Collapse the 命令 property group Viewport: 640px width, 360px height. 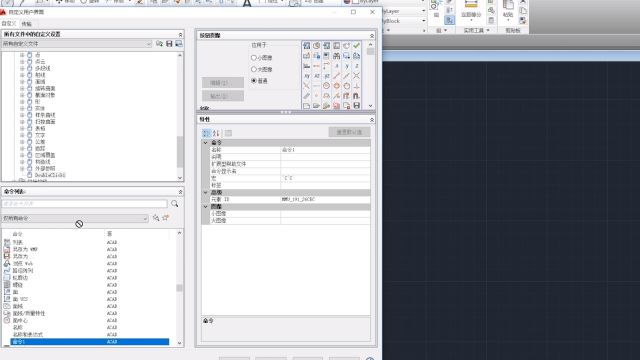click(x=206, y=143)
